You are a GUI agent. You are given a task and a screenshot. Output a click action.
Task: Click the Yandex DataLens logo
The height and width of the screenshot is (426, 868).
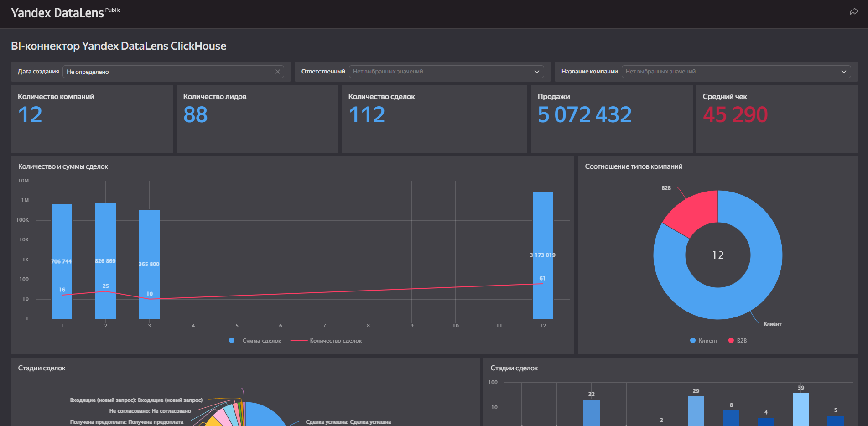click(x=57, y=13)
